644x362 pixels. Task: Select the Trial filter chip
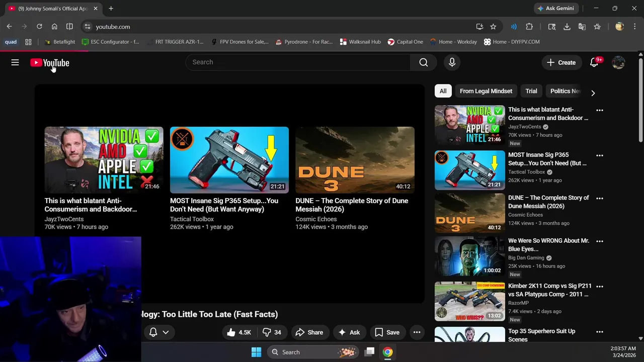(x=531, y=91)
